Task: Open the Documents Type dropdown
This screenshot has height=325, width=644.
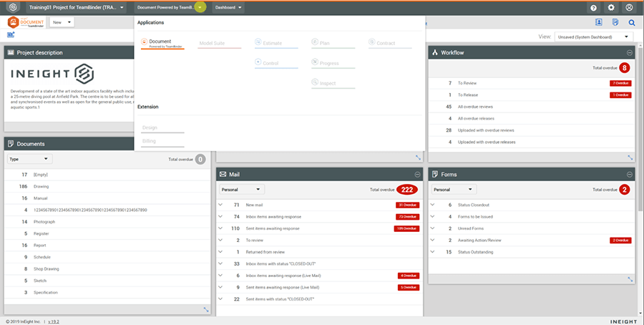Action: [29, 159]
